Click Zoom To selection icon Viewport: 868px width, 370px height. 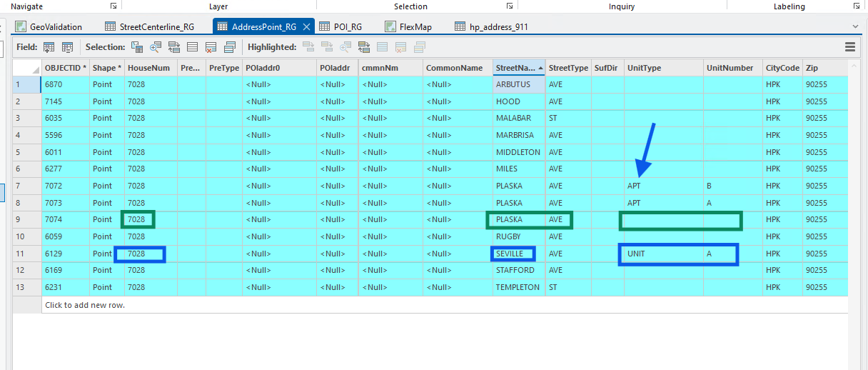pyautogui.click(x=155, y=47)
